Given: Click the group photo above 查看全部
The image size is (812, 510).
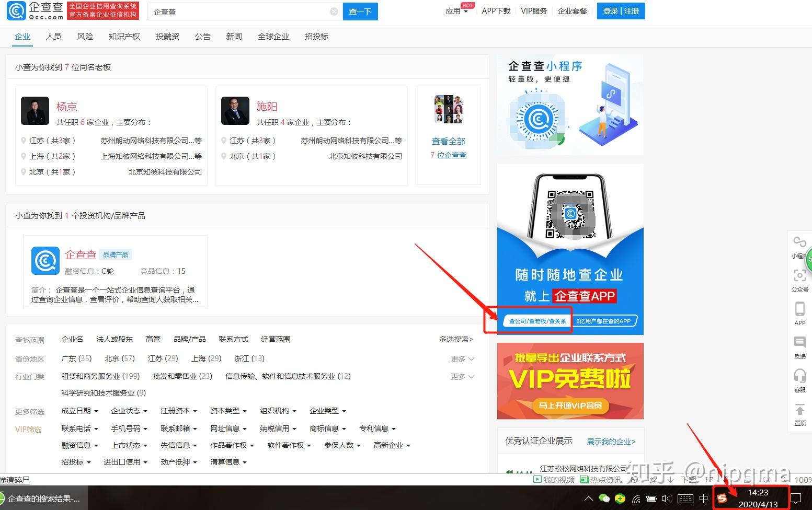Looking at the screenshot, I should click(x=449, y=109).
